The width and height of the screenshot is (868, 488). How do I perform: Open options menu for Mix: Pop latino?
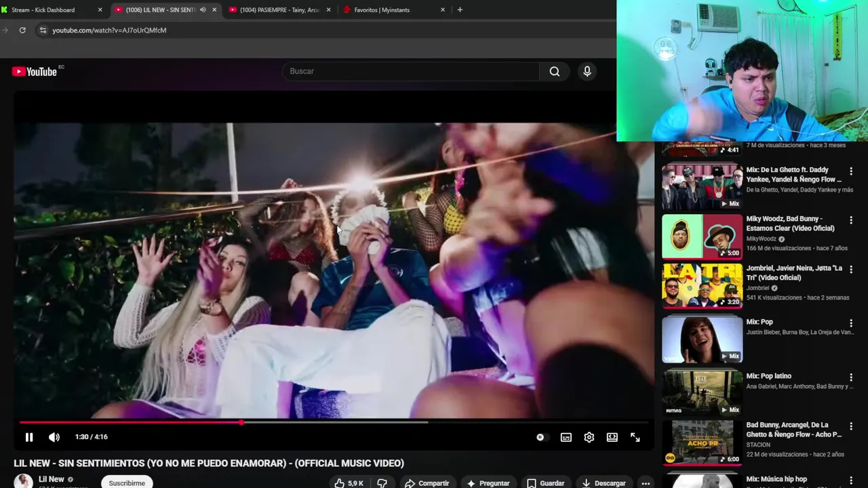click(851, 378)
